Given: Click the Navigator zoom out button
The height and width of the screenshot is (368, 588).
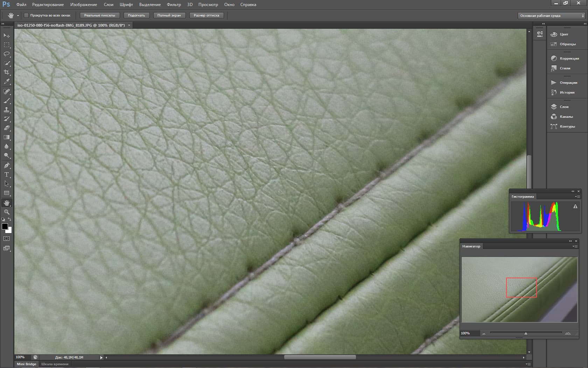Looking at the screenshot, I should (x=484, y=333).
